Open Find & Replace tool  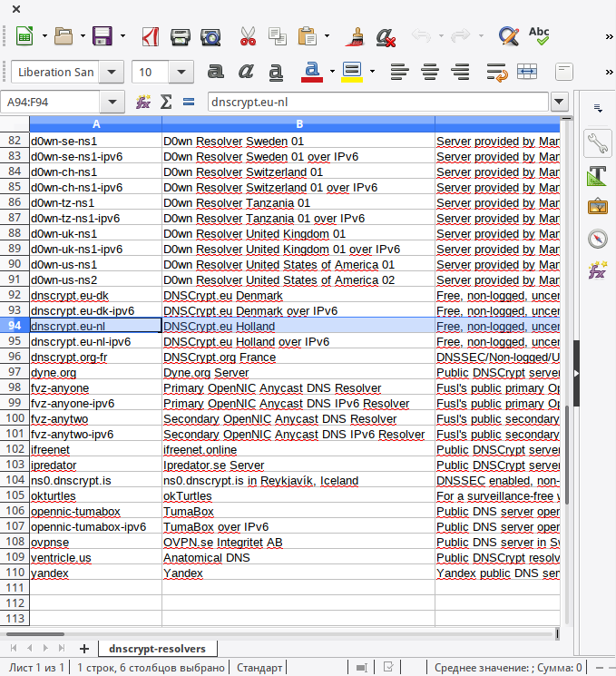pyautogui.click(x=508, y=37)
